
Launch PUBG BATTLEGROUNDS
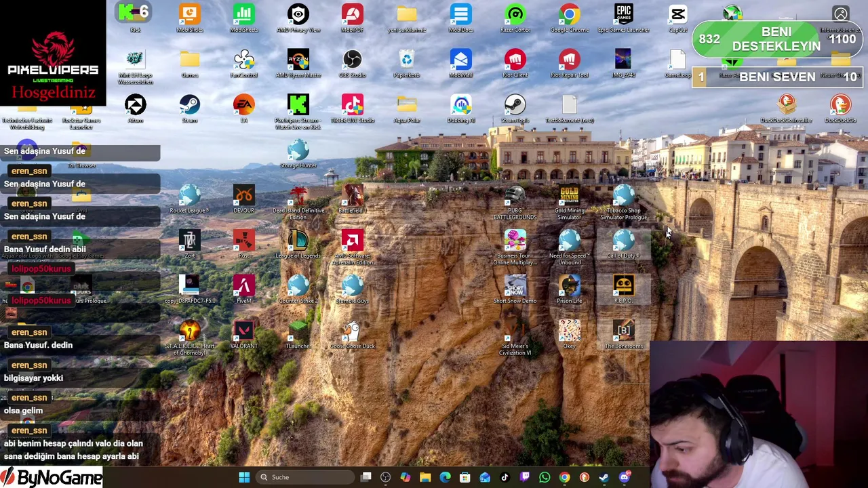(515, 203)
